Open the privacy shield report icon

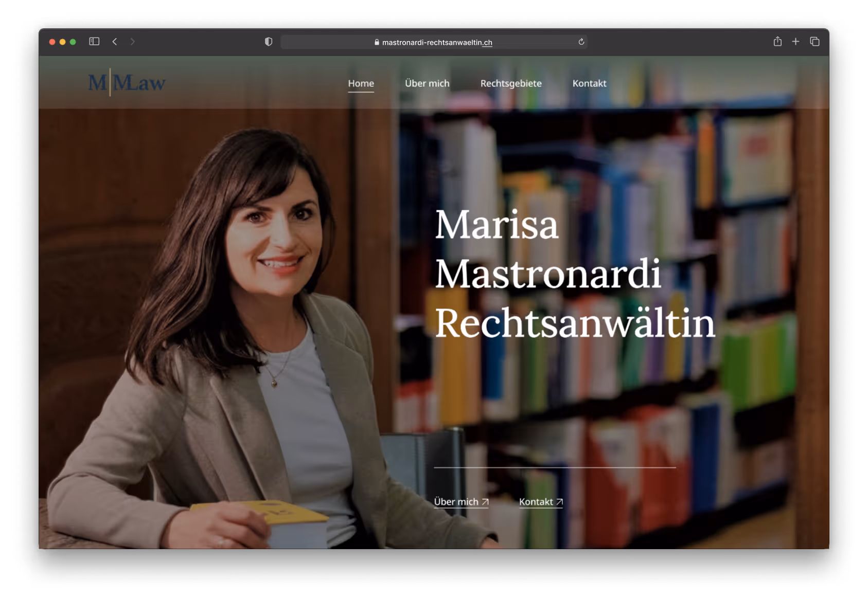click(x=269, y=42)
